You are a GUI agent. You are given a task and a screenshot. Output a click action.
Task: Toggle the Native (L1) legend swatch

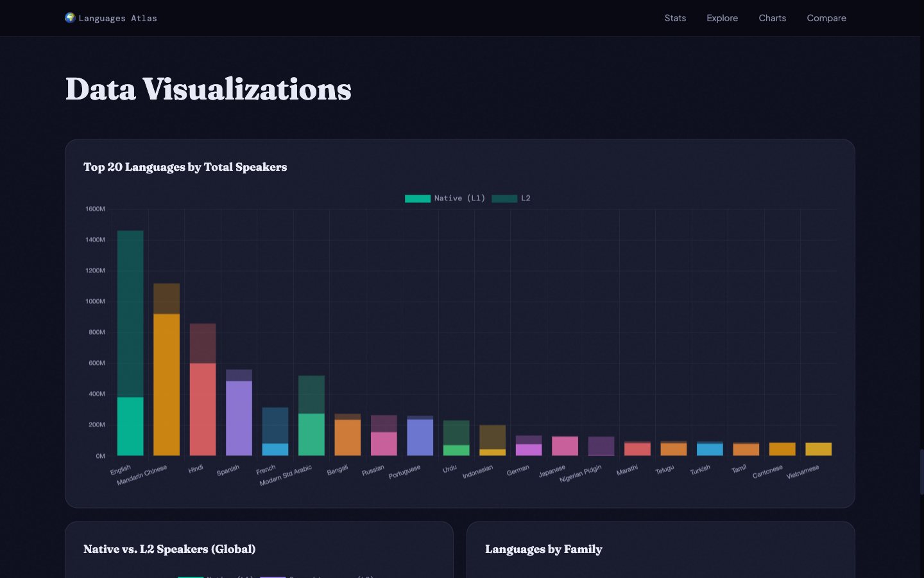point(418,198)
